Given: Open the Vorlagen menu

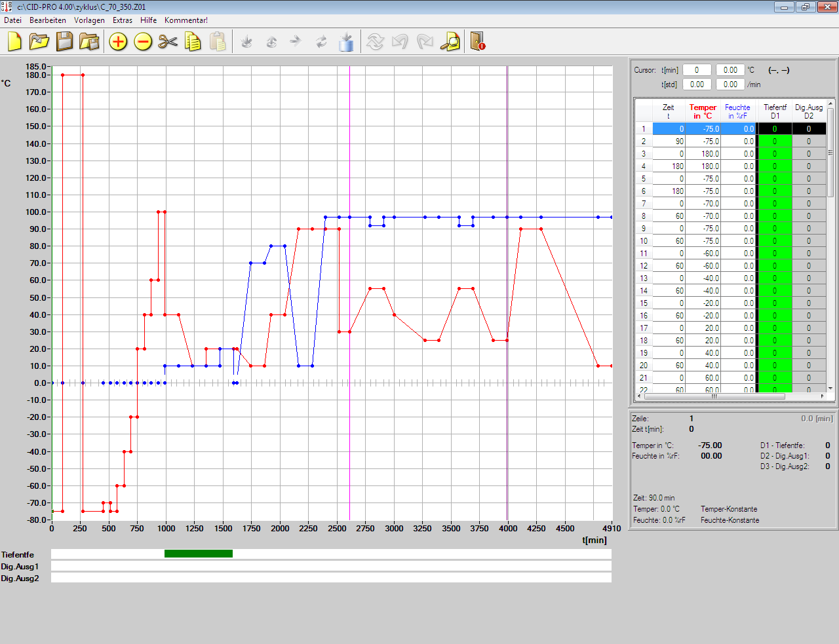Looking at the screenshot, I should pyautogui.click(x=89, y=20).
